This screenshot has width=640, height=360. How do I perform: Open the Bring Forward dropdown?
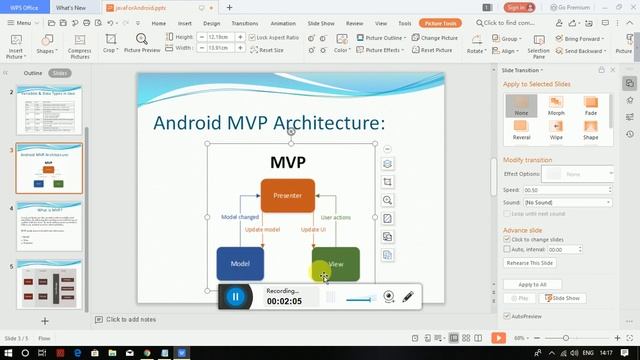(580, 38)
